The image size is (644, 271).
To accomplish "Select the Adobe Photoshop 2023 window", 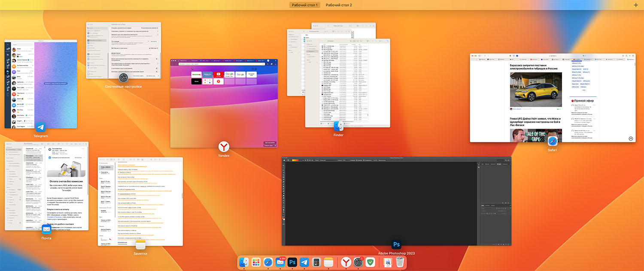I will [396, 201].
